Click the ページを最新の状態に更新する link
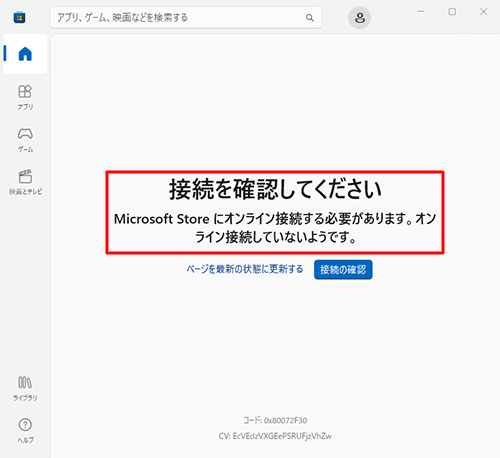Viewport: 500px width, 458px height. (245, 269)
